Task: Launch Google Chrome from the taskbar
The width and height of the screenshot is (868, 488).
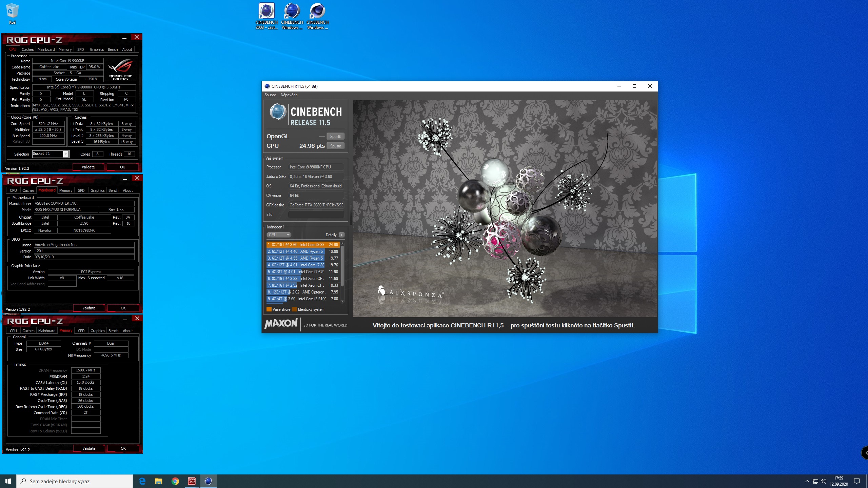Action: (175, 481)
